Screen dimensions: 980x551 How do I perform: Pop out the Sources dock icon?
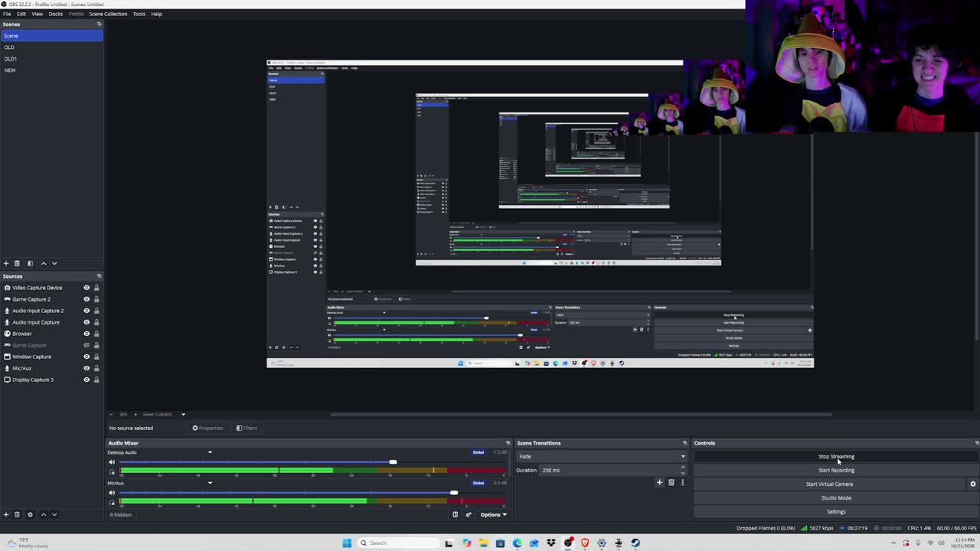99,275
